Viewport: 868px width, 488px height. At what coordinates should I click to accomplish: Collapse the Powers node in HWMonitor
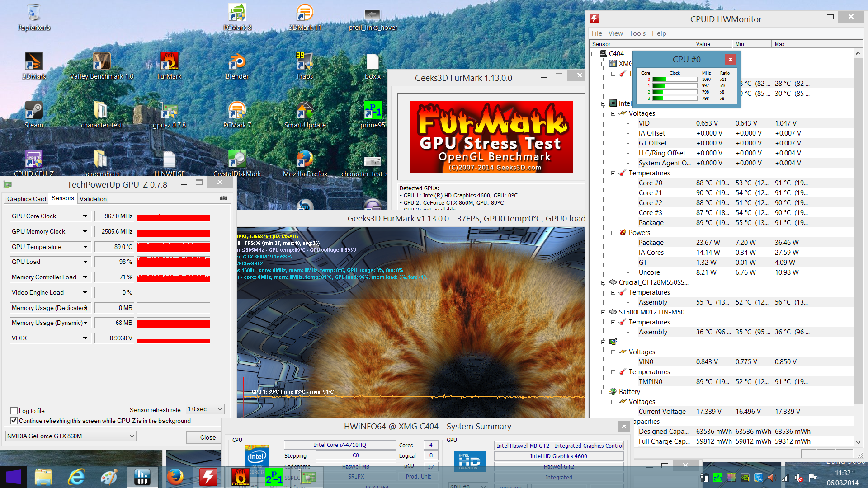[613, 233]
